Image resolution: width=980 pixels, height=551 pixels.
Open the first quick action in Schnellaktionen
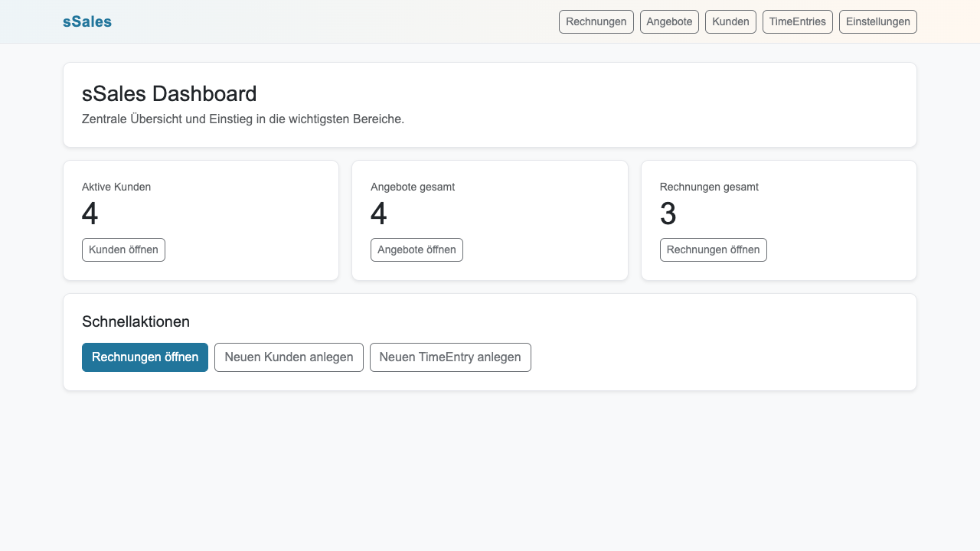tap(145, 357)
